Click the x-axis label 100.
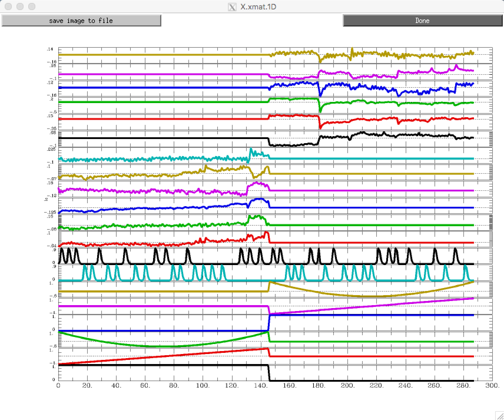The image size is (504, 420). 203,385
